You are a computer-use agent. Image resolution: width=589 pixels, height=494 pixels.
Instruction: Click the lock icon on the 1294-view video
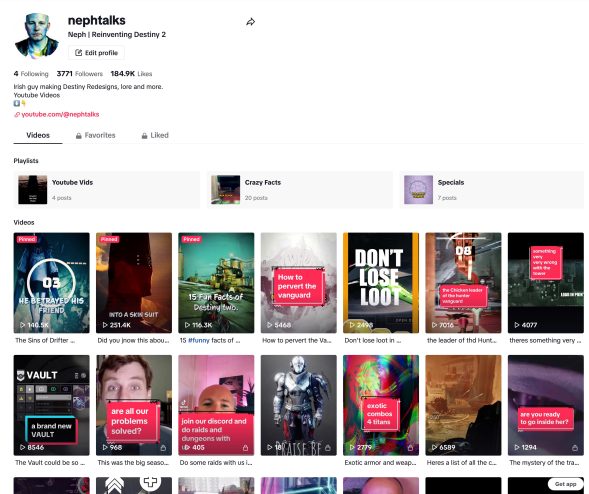(575, 448)
